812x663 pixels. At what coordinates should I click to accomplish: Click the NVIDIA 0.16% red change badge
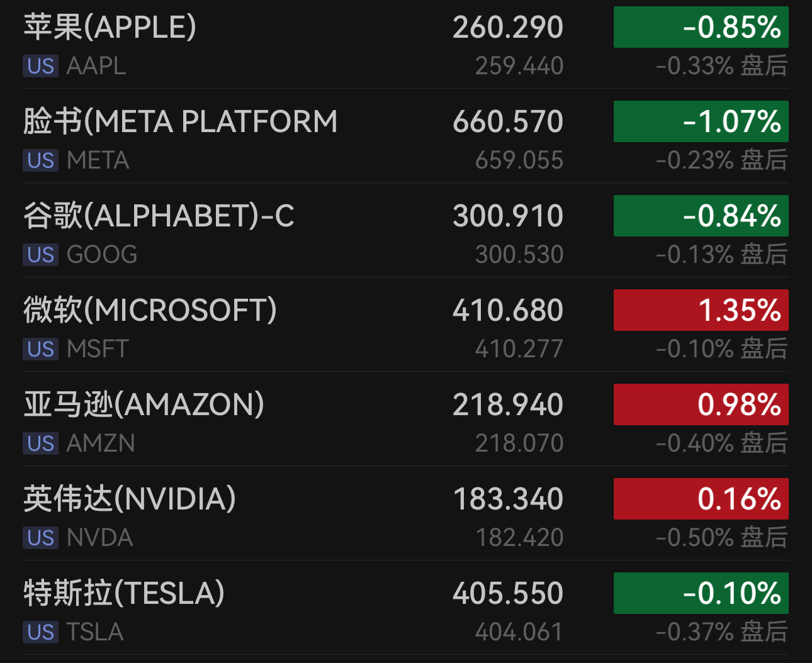pyautogui.click(x=701, y=499)
